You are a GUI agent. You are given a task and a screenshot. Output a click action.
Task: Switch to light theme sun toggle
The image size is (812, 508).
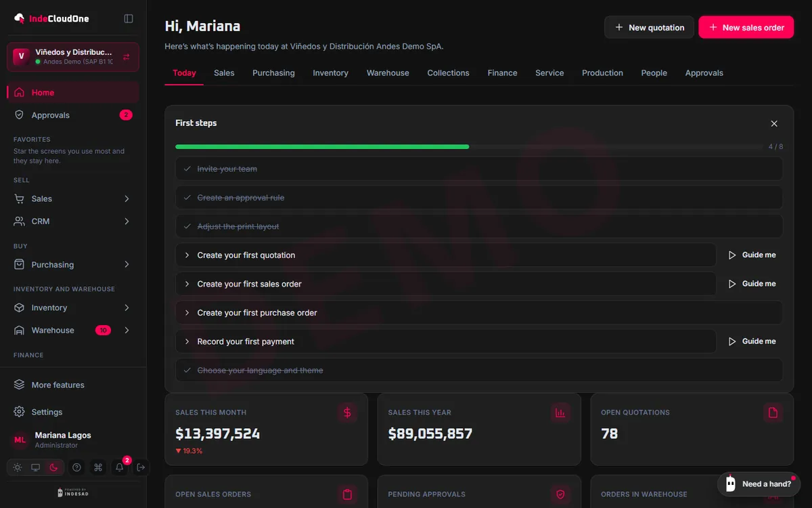click(x=18, y=467)
